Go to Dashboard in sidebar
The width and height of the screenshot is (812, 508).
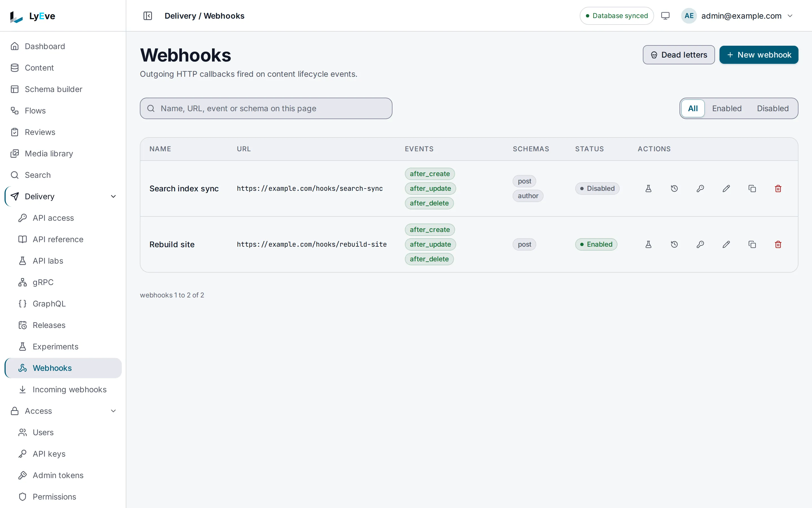pos(63,46)
